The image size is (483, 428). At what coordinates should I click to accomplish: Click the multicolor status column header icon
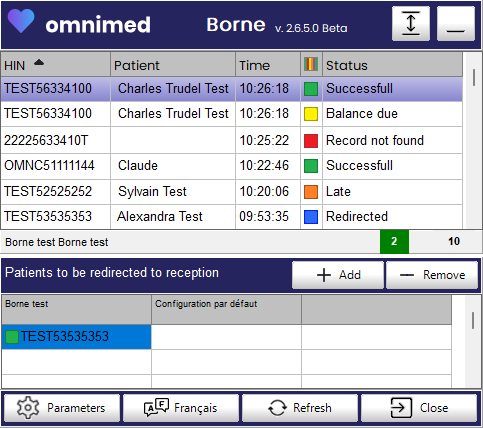311,64
